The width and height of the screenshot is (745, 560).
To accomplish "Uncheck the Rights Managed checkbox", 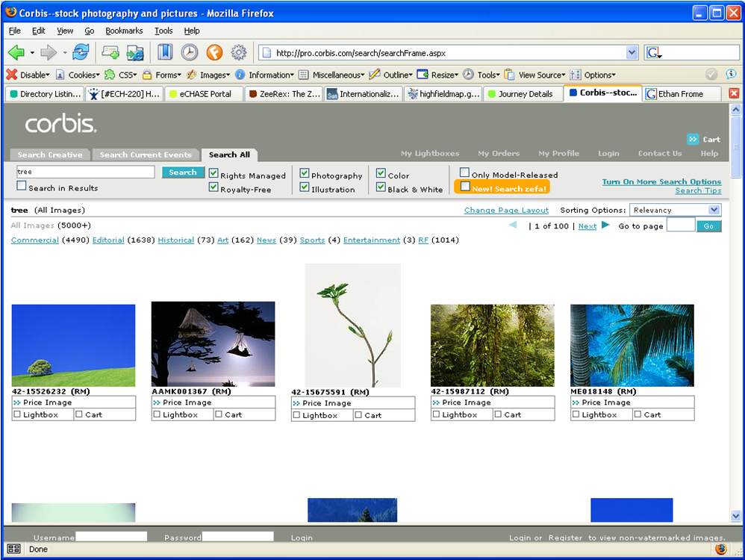I will [x=213, y=174].
